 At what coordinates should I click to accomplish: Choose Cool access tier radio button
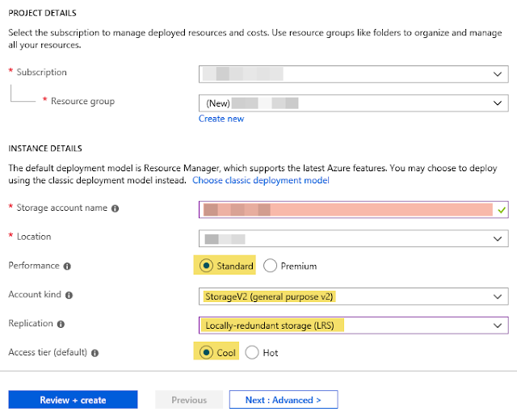(206, 353)
